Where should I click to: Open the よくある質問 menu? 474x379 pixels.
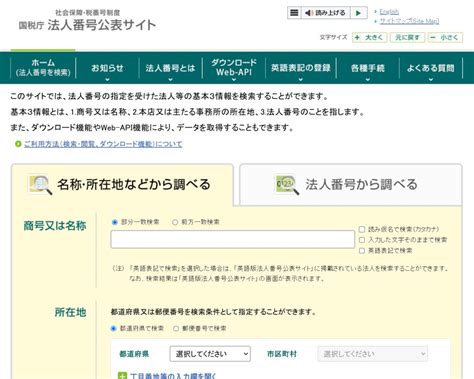431,68
